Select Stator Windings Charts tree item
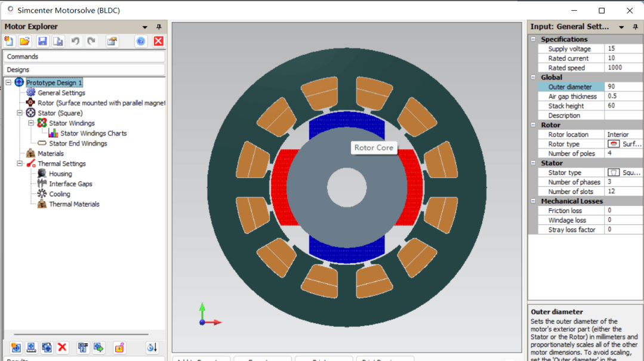 coord(93,134)
